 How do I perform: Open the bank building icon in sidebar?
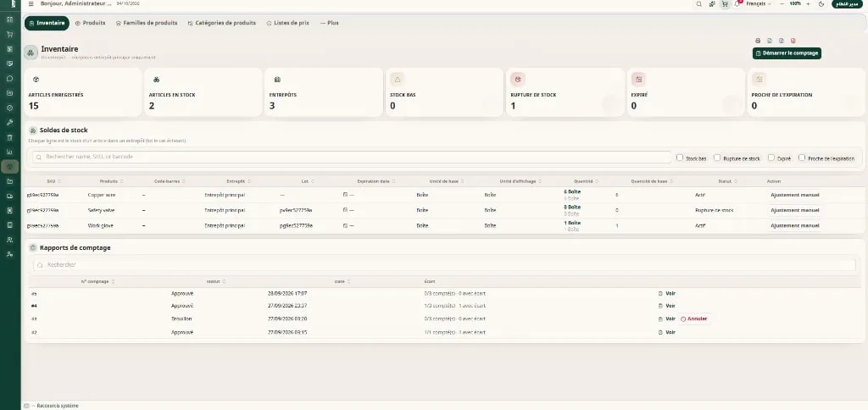point(9,137)
